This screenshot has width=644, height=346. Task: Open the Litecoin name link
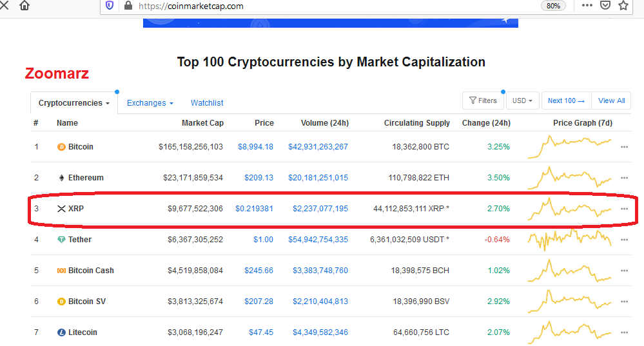83,332
